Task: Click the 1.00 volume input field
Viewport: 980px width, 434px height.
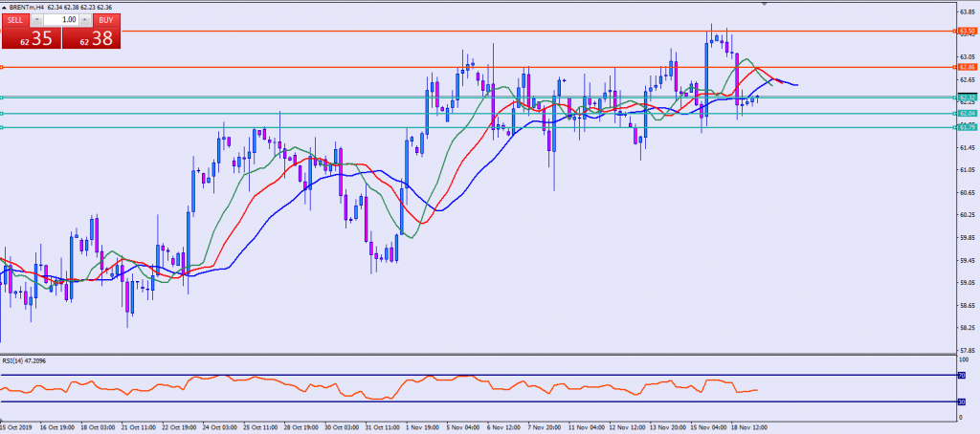Action: pos(61,19)
